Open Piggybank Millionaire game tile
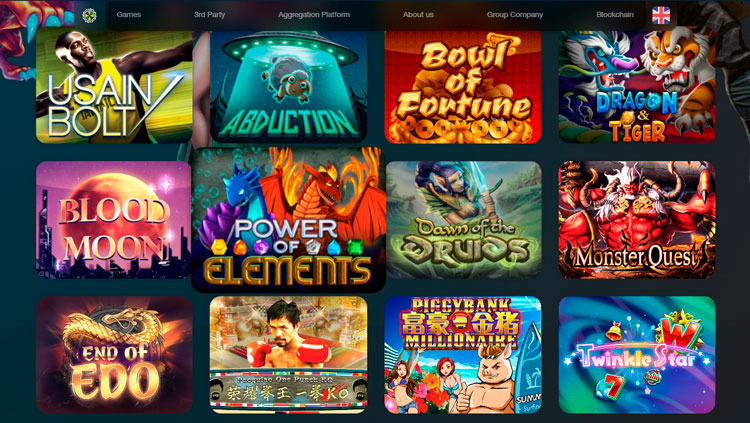750x423 pixels. click(463, 355)
